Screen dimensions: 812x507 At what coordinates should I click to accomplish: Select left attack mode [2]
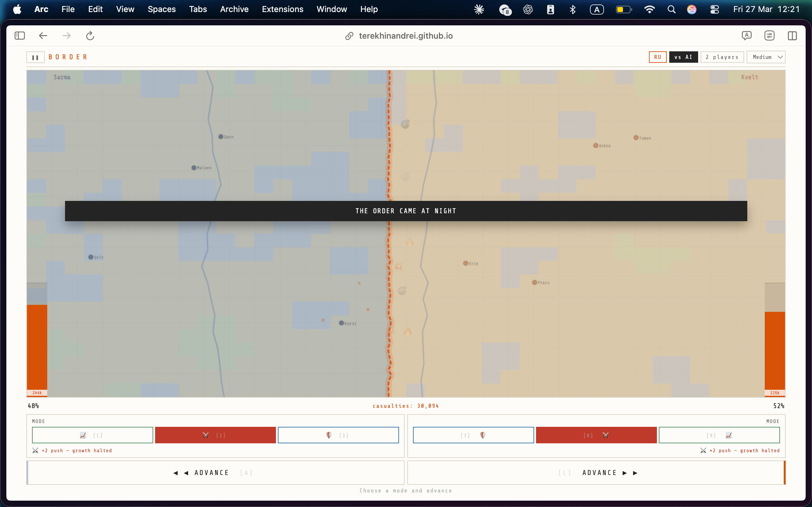coord(215,435)
